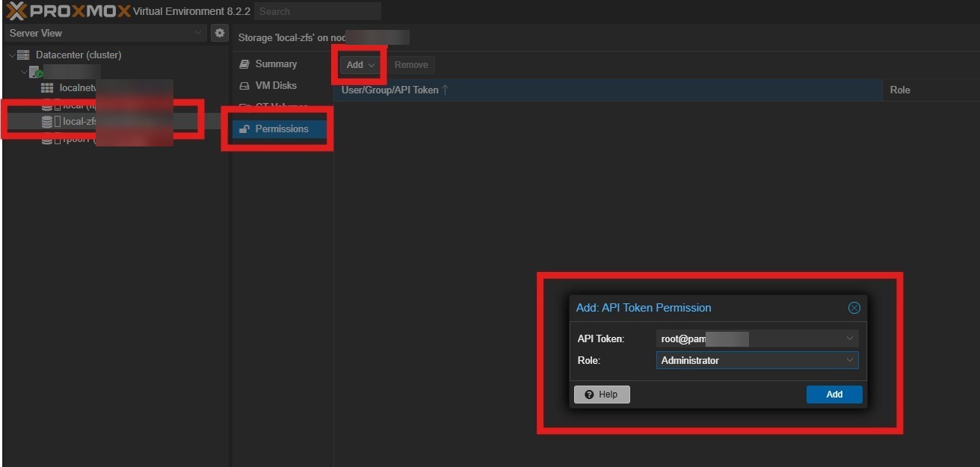The image size is (980, 467).
Task: Switch to the Permissions tab
Action: coord(281,129)
